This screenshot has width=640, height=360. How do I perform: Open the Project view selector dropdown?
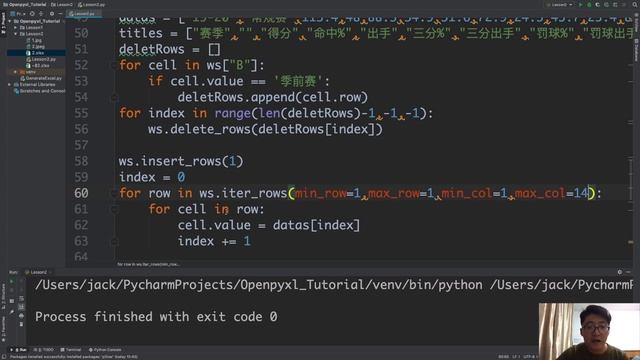pyautogui.click(x=18, y=13)
